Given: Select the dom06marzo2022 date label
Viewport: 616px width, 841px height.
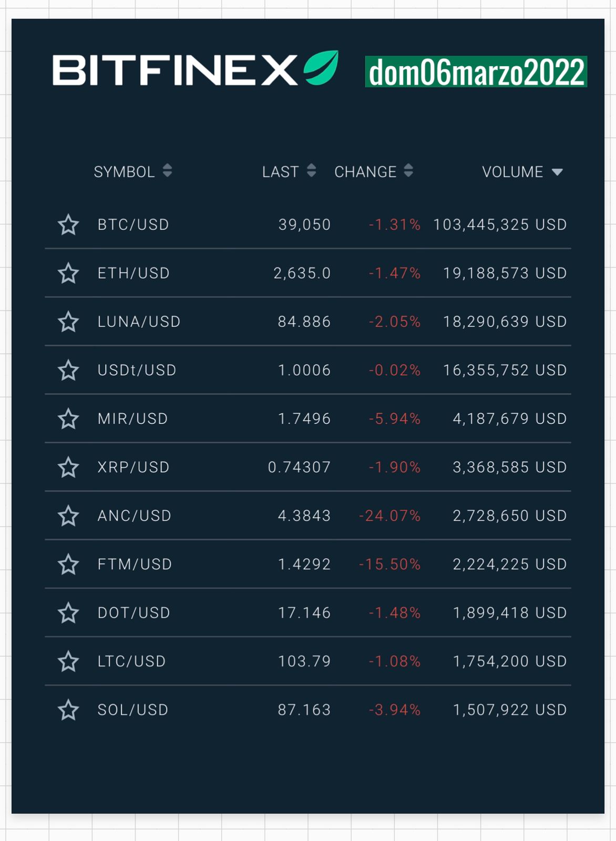Looking at the screenshot, I should pos(476,72).
